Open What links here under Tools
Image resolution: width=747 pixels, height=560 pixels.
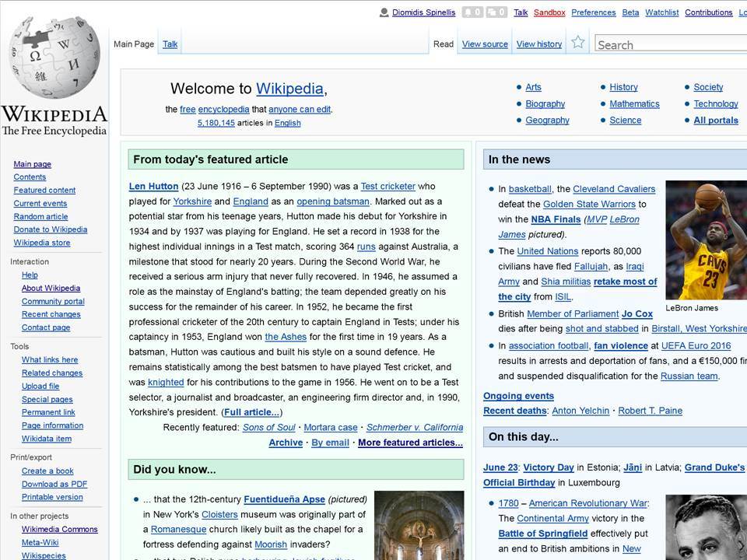coord(50,359)
